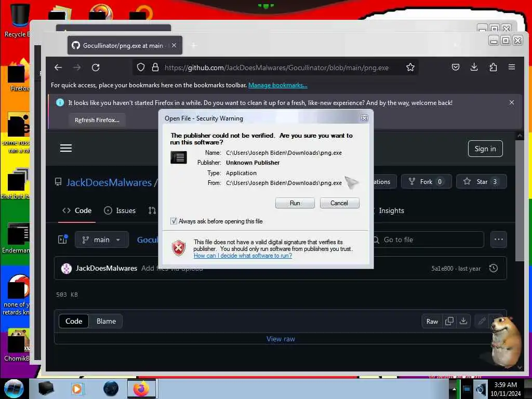The width and height of the screenshot is (532, 399).
Task: Cancel the Open File security warning
Action: pos(339,203)
